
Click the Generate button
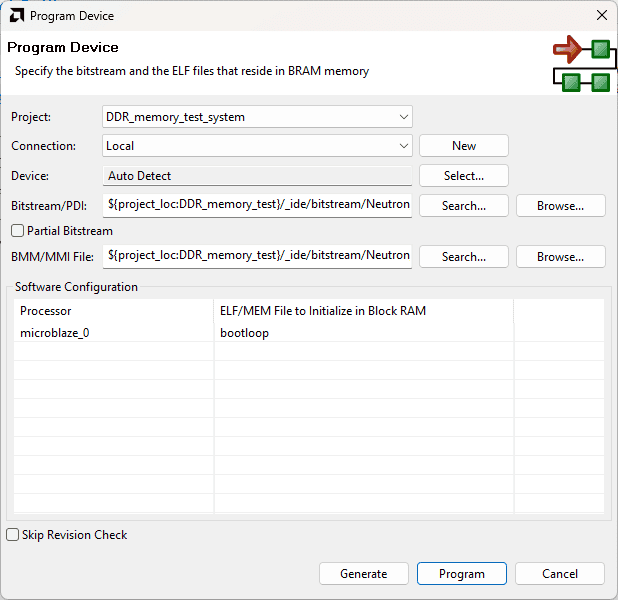pyautogui.click(x=364, y=574)
